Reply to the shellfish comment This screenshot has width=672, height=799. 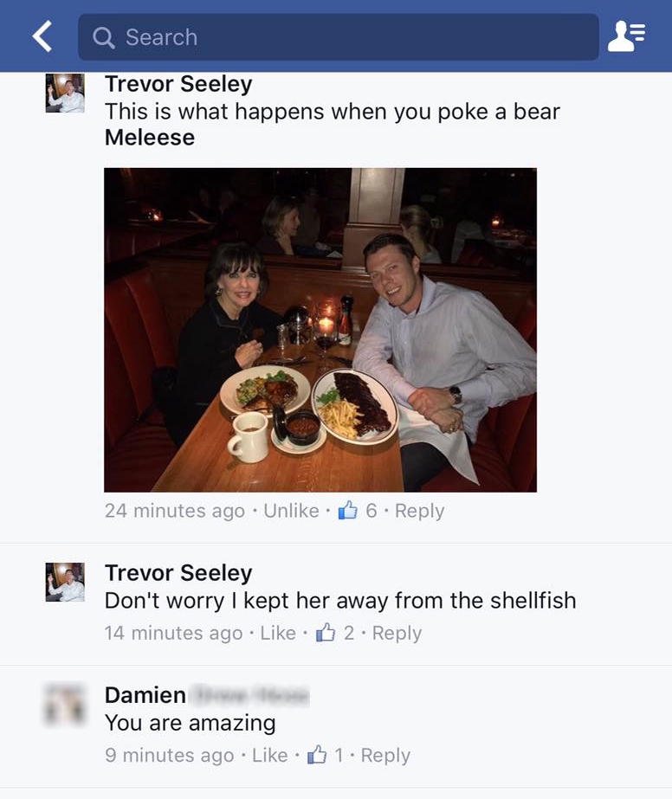397,634
